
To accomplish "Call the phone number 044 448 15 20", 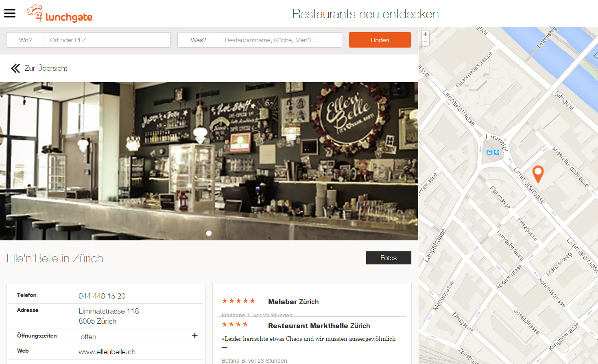I will click(102, 296).
